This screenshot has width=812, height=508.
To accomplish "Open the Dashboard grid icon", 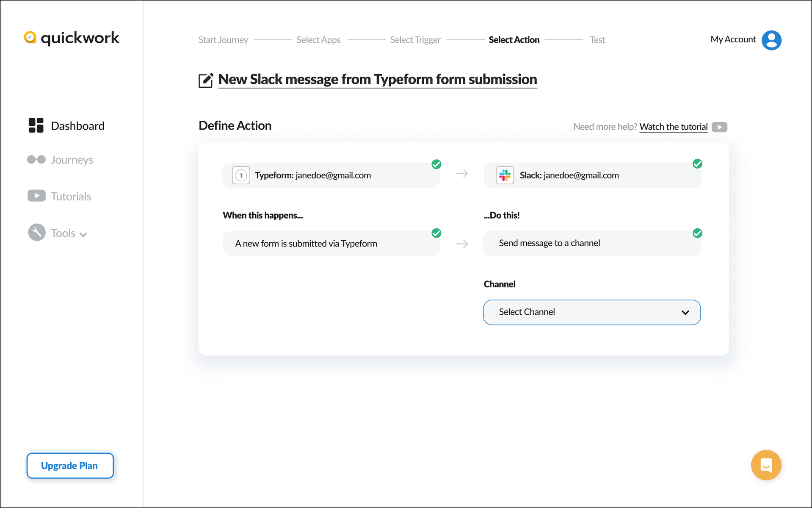I will coord(36,125).
